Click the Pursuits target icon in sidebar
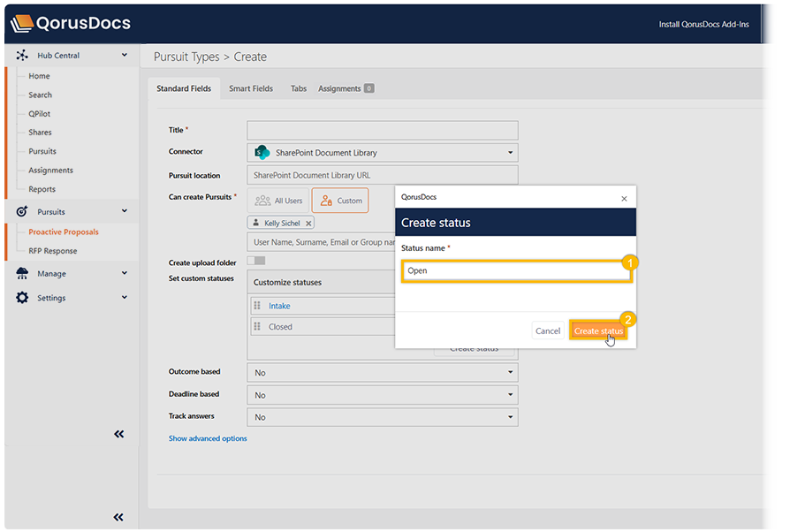 (x=22, y=212)
